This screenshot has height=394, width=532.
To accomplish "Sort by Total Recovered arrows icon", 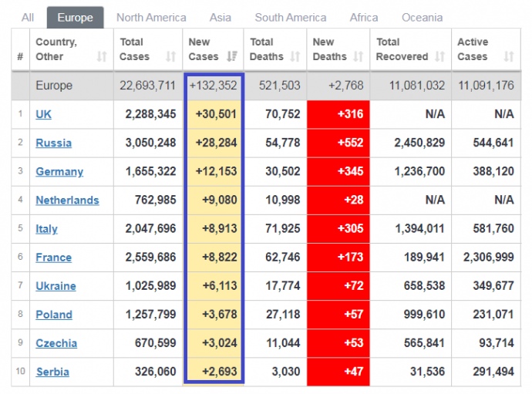I will 439,57.
